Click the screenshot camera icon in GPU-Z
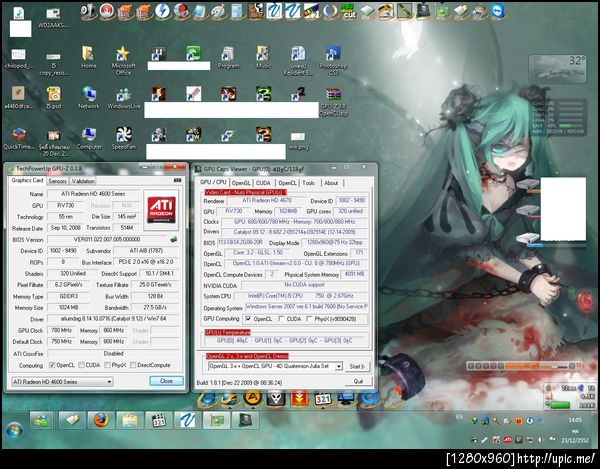Viewport: 600px width, 469px height. pyautogui.click(x=177, y=180)
